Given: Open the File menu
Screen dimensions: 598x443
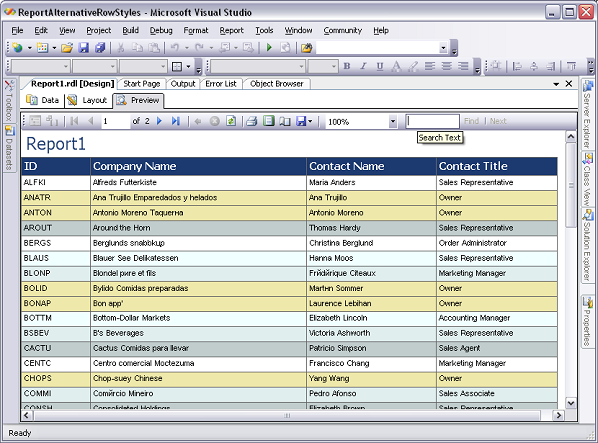Looking at the screenshot, I should [17, 30].
